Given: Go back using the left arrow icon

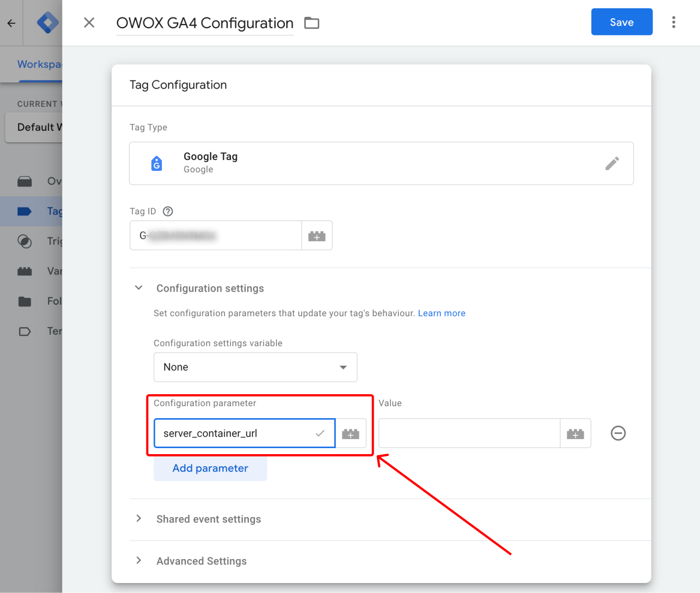Looking at the screenshot, I should [11, 23].
